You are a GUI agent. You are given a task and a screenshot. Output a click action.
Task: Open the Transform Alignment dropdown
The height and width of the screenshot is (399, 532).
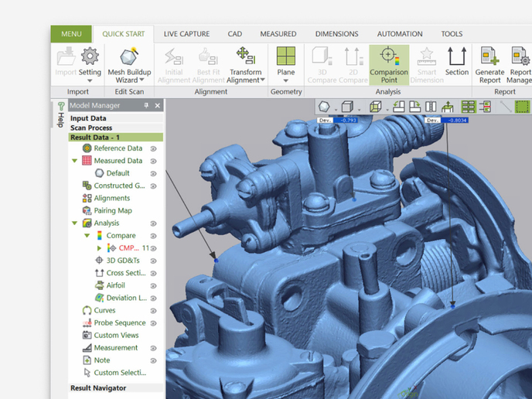pos(245,80)
